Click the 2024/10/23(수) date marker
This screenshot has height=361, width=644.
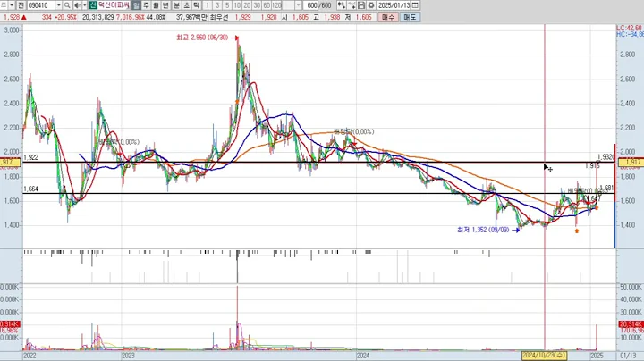(544, 356)
